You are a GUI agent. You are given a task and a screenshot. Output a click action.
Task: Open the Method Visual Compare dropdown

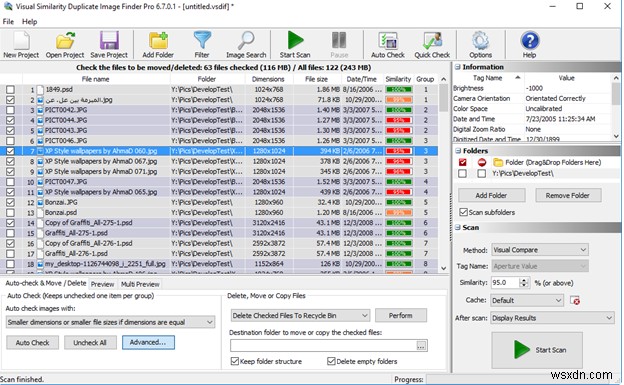tap(540, 250)
